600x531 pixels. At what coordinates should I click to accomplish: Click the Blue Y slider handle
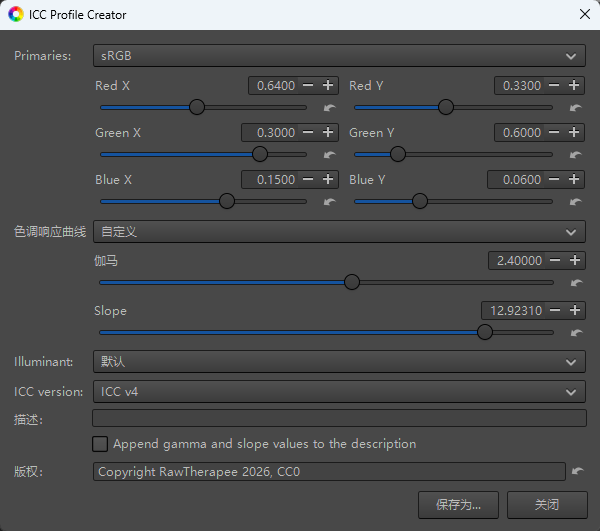(x=420, y=202)
